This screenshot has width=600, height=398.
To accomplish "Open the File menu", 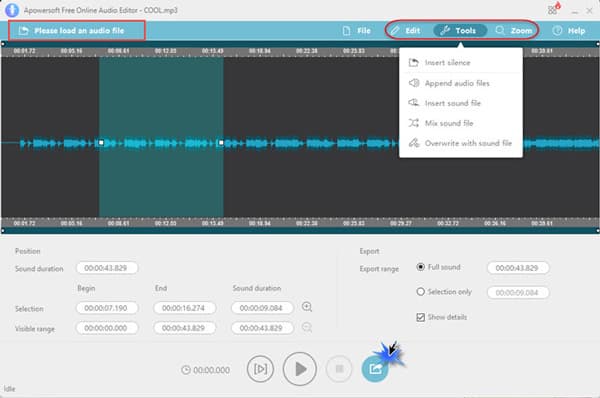I will click(356, 31).
